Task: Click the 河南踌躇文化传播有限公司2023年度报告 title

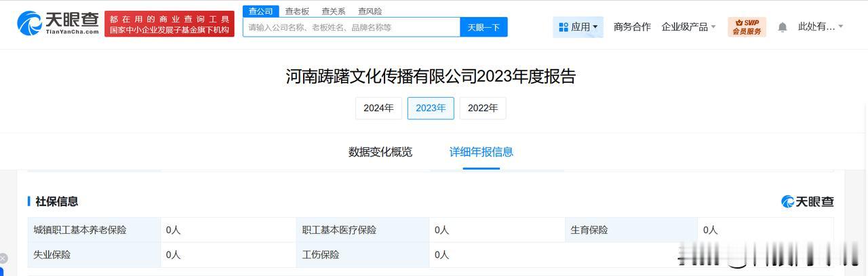Action: [x=431, y=77]
